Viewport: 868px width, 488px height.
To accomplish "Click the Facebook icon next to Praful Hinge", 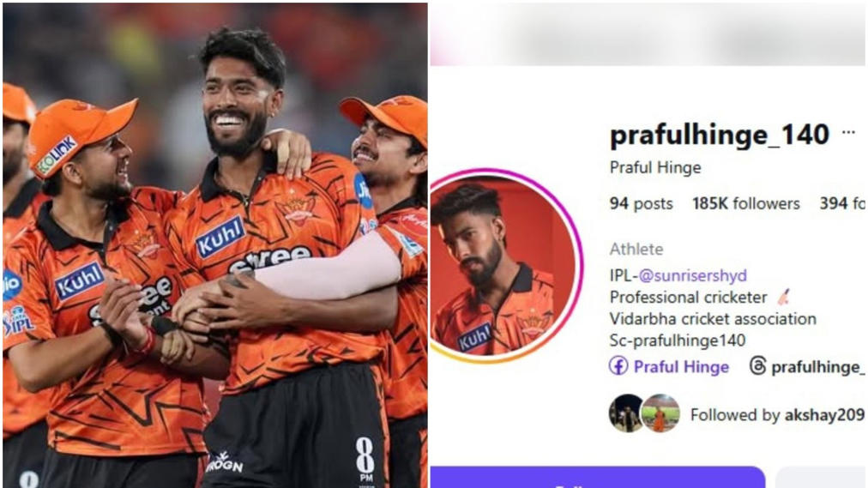I will coord(618,366).
